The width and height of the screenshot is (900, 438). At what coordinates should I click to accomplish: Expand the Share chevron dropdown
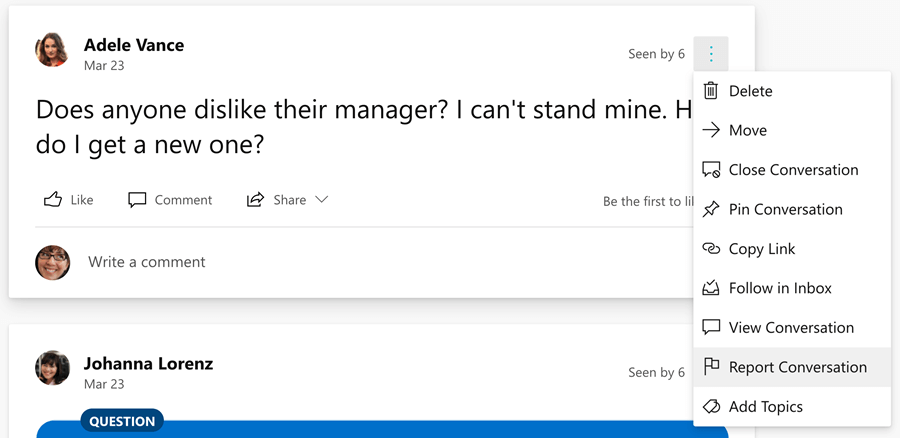tap(322, 200)
